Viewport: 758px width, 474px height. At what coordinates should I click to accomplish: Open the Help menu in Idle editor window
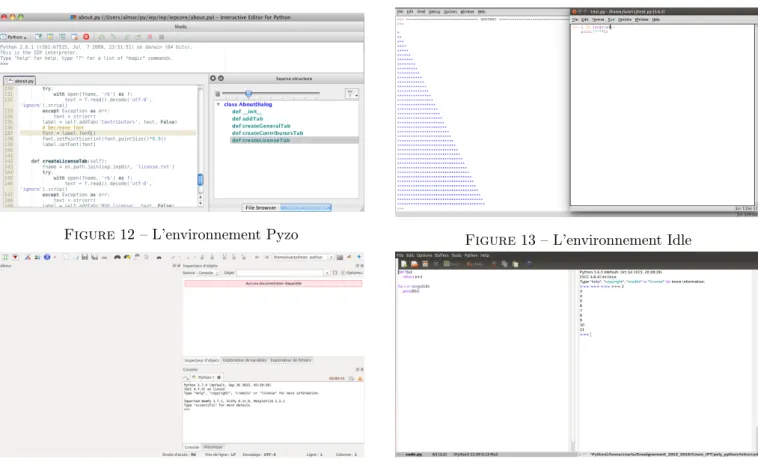pyautogui.click(x=656, y=20)
